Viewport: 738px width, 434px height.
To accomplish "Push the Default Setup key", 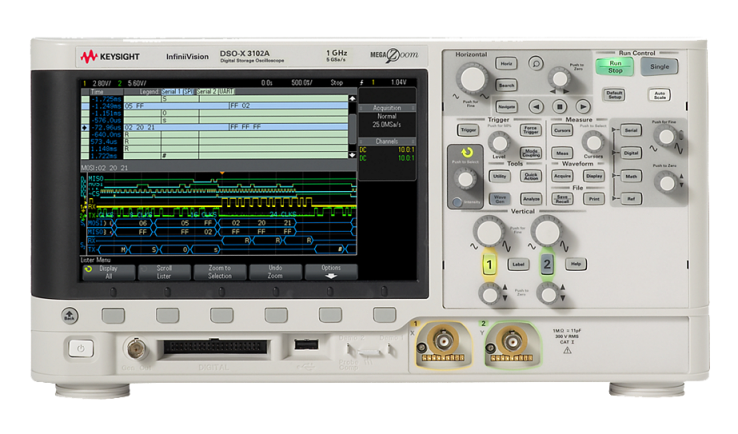I will [614, 95].
